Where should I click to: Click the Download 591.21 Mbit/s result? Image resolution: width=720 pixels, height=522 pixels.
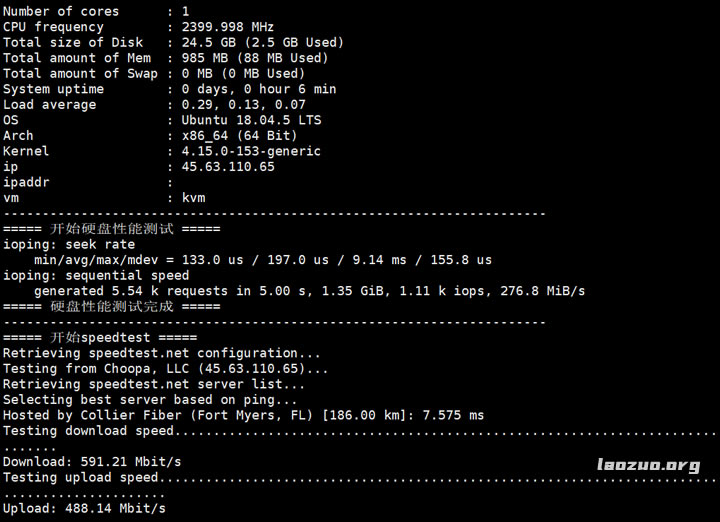pos(92,462)
